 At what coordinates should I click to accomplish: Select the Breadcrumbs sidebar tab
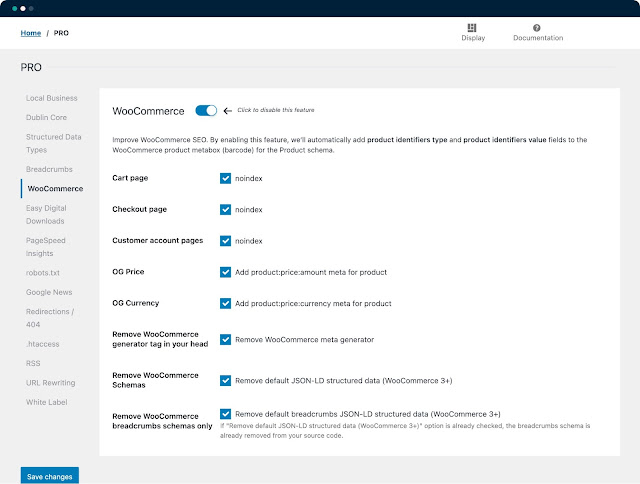pos(49,169)
